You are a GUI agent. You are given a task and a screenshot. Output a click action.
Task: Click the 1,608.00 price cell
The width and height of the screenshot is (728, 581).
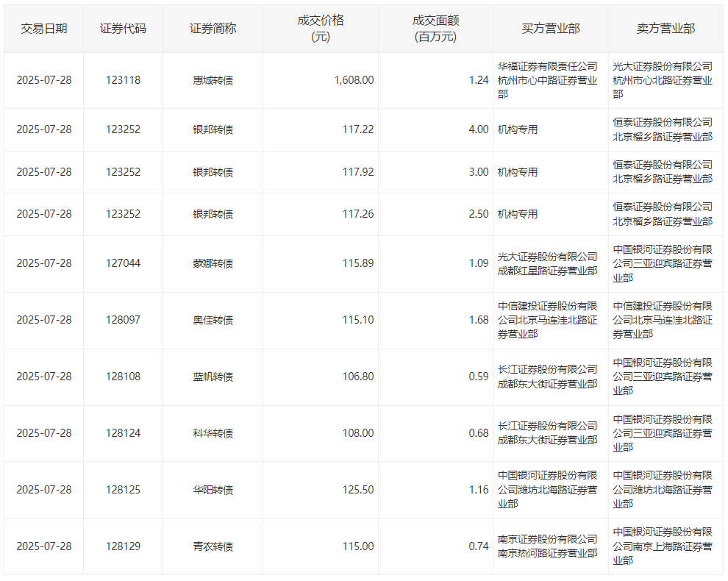coord(354,80)
